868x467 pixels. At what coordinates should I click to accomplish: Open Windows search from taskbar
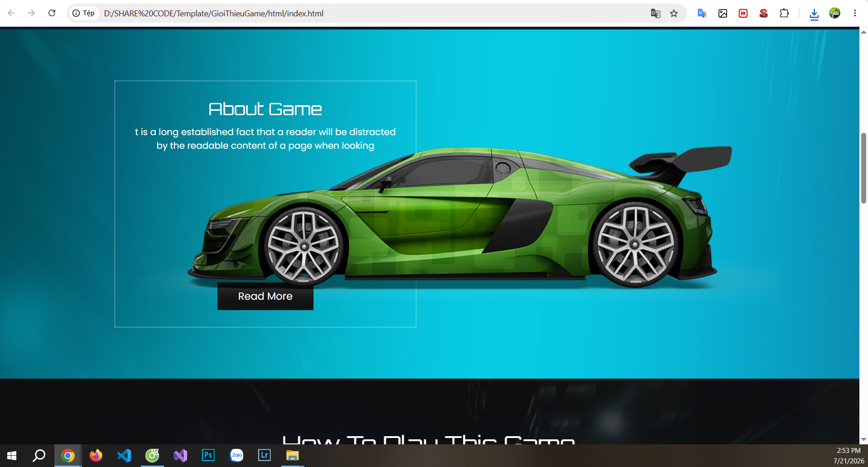coord(39,455)
